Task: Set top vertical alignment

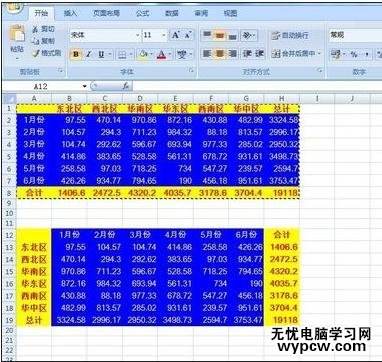Action: click(207, 35)
